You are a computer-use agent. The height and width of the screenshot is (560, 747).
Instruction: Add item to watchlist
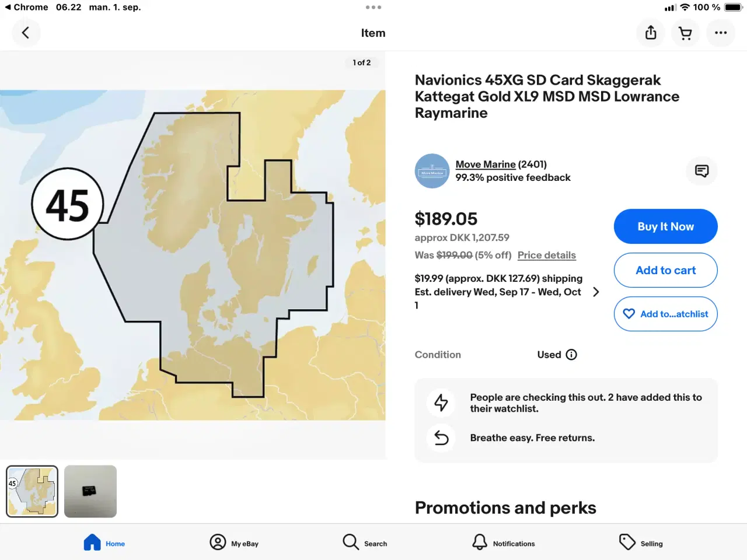tap(666, 314)
